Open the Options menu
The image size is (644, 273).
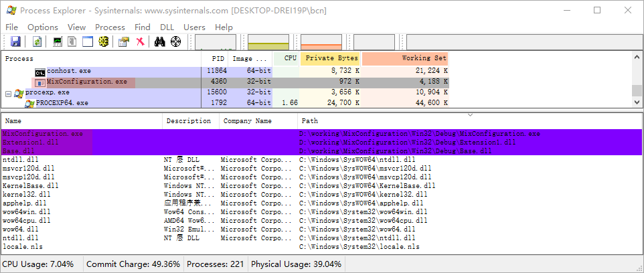tap(43, 27)
